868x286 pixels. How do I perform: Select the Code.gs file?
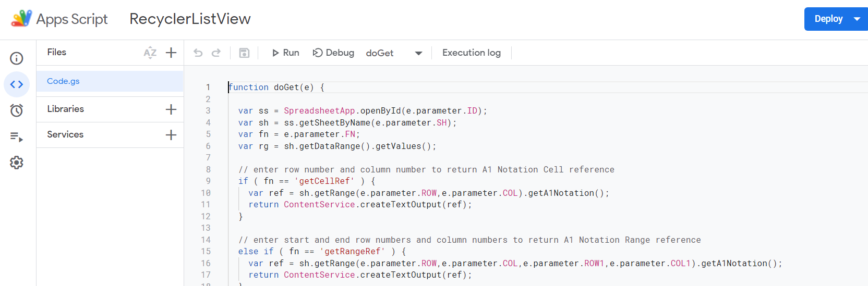[x=63, y=81]
